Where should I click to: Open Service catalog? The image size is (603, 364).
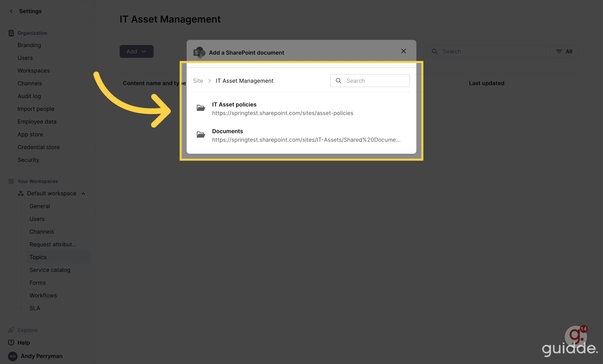pos(50,270)
